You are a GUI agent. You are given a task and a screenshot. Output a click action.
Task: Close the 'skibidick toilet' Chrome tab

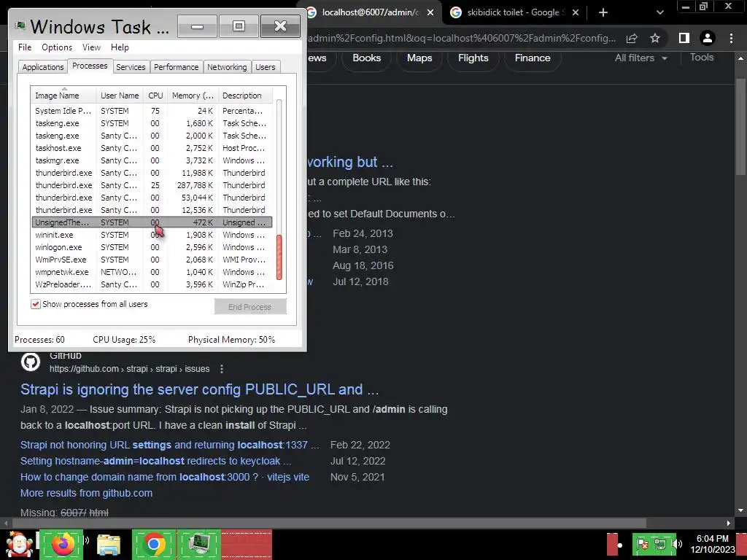(x=576, y=12)
